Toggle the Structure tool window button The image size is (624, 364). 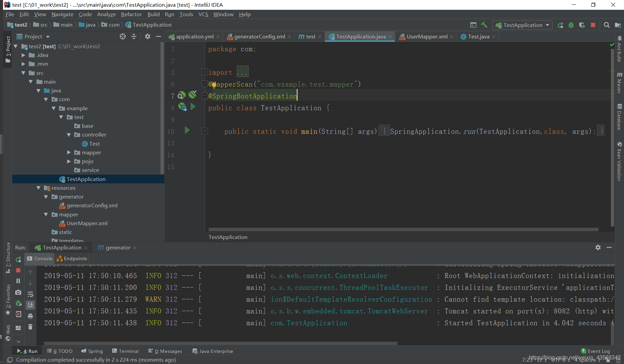click(x=8, y=257)
